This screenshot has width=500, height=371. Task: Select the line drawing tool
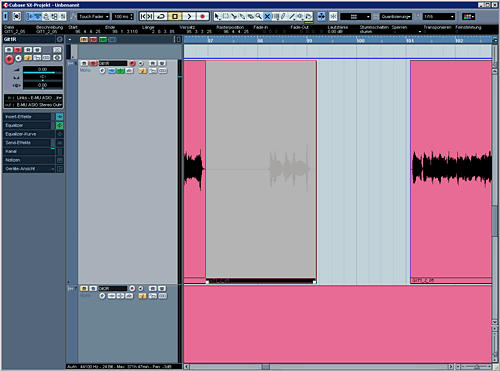292,16
